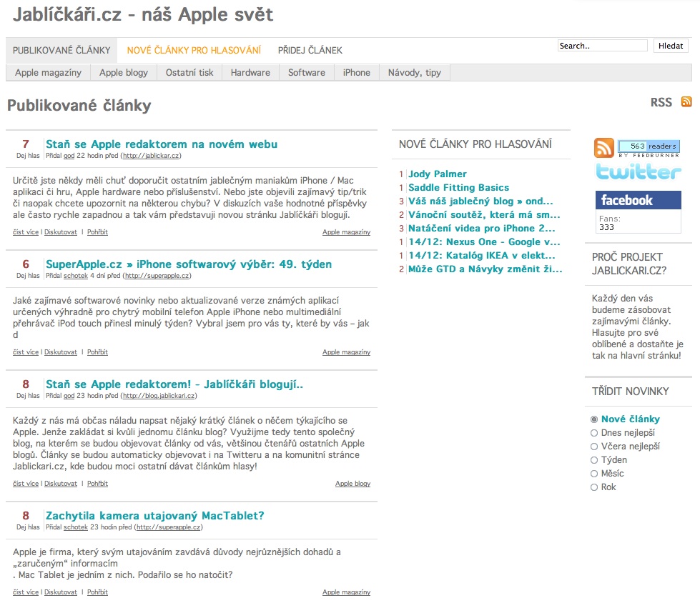Open the http://blog.jablickari.cz source link
This screenshot has height=603, width=700.
tap(159, 396)
